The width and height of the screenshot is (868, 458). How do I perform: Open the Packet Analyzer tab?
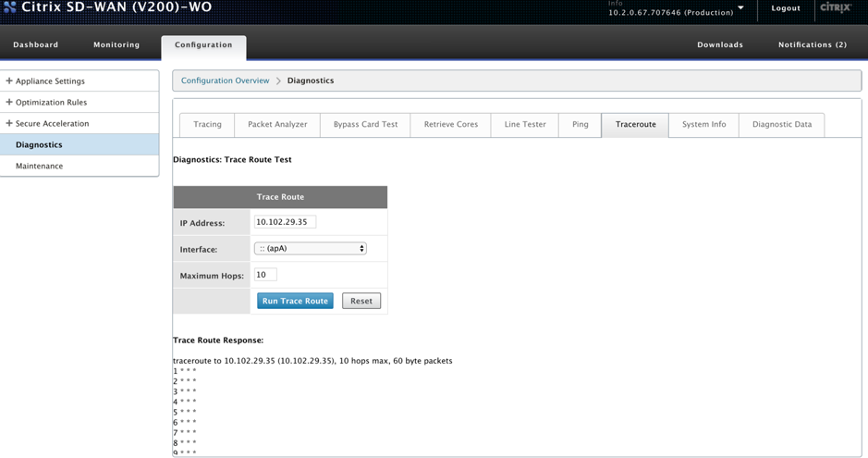277,125
